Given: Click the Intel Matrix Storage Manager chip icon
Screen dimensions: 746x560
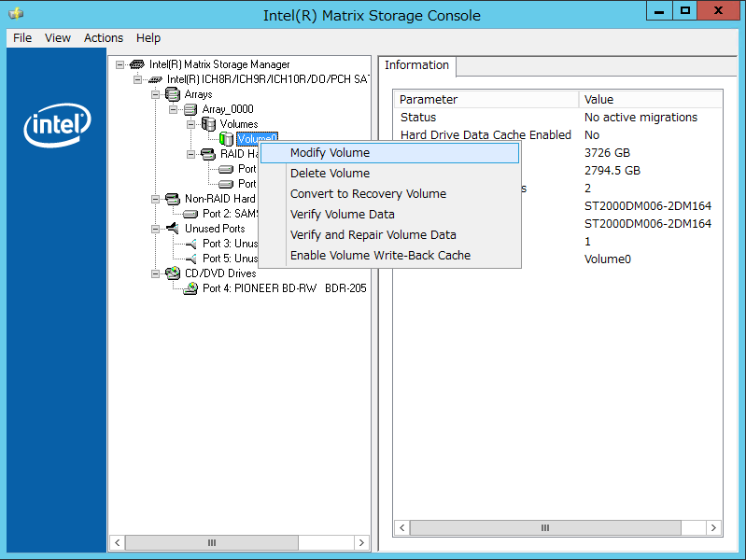Looking at the screenshot, I should coord(136,64).
